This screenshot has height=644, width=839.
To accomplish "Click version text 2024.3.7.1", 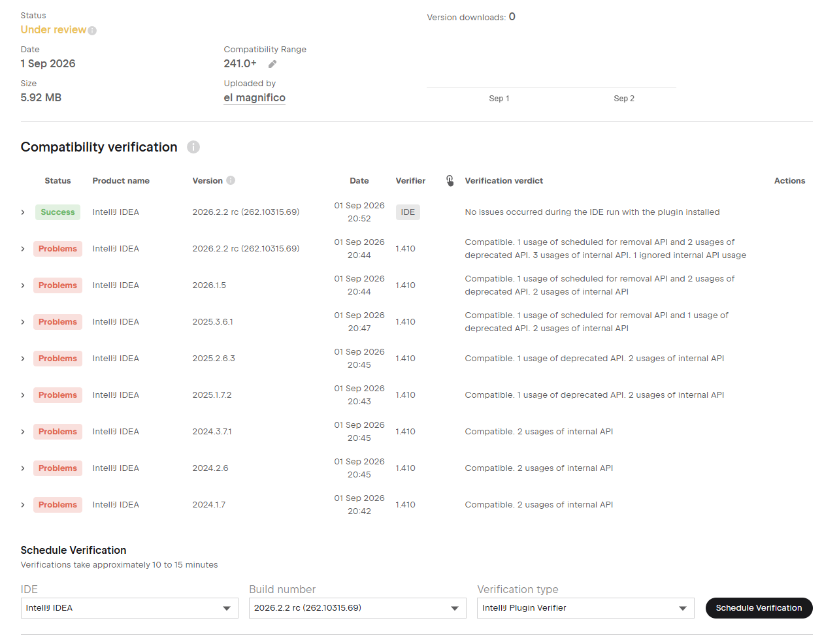I will click(x=212, y=432).
